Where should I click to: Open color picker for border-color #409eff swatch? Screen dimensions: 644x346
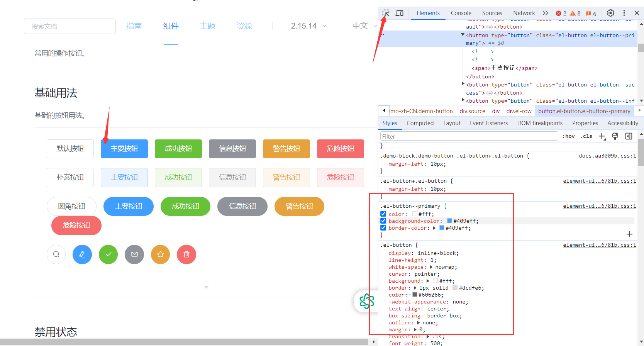click(442, 228)
